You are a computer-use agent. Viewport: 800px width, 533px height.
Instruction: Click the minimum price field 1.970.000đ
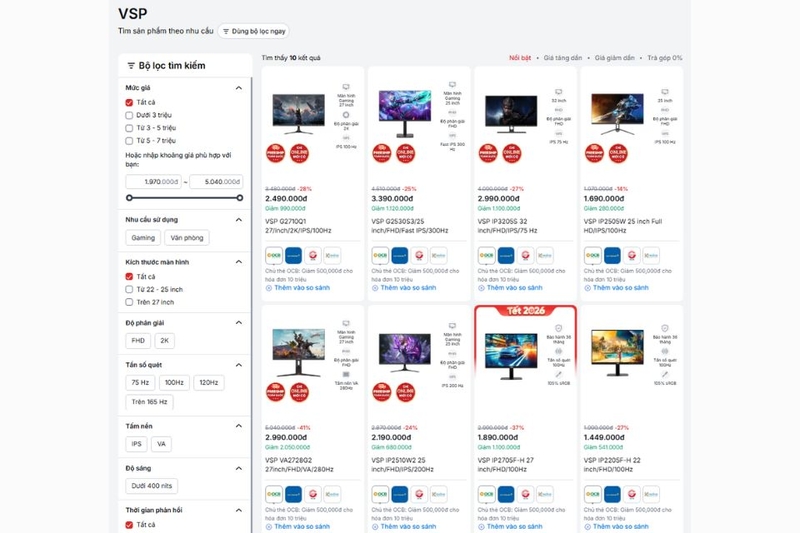(154, 182)
